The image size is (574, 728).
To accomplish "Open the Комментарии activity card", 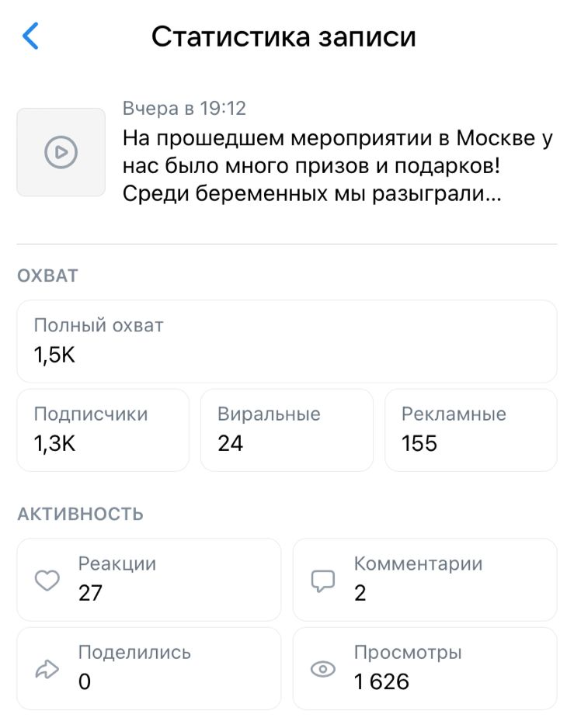I will point(425,580).
